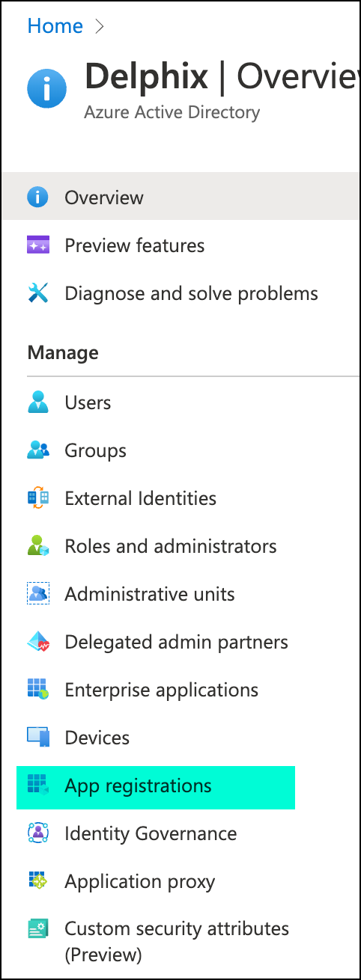Click the breadcrumb chevron after Home

click(100, 26)
